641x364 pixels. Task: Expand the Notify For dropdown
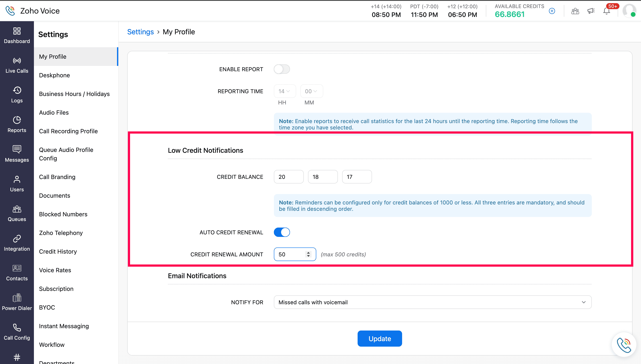[432, 302]
